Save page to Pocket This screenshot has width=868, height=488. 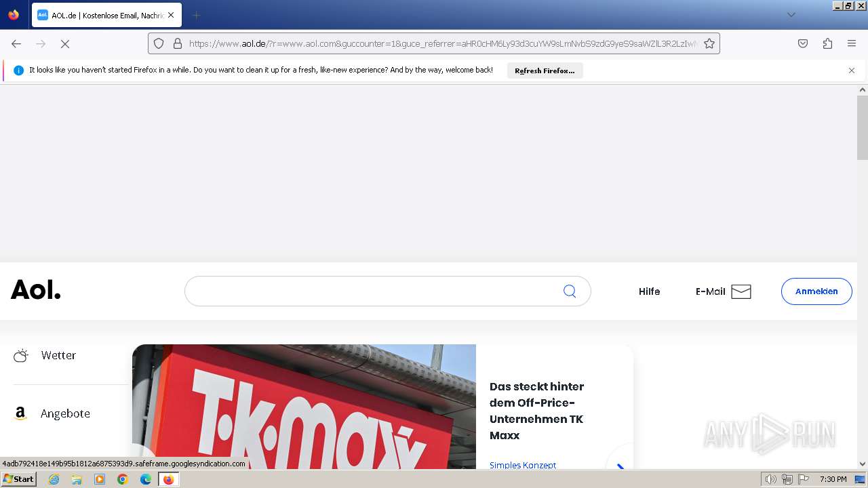[x=803, y=43]
